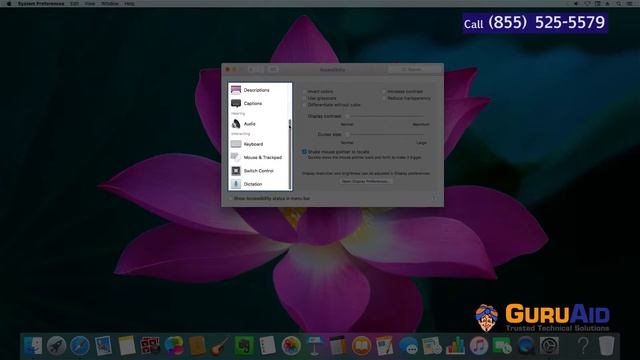
Task: Enable Show Accessibility status in menu bar
Action: [230, 198]
